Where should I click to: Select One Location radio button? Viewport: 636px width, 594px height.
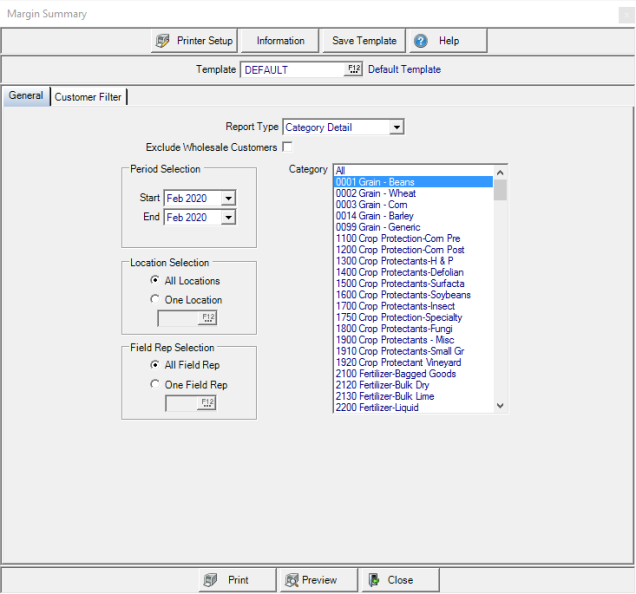click(155, 299)
